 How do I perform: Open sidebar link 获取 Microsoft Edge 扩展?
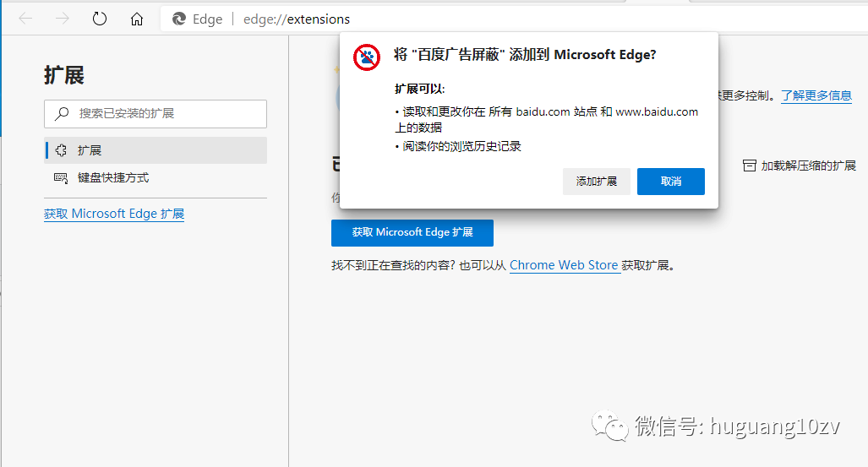tap(114, 214)
